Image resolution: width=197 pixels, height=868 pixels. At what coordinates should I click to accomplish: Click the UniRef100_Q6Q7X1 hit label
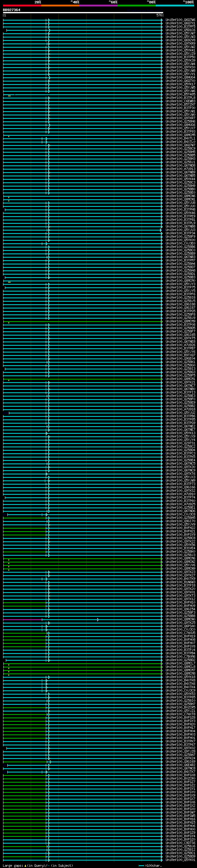tap(180, 23)
